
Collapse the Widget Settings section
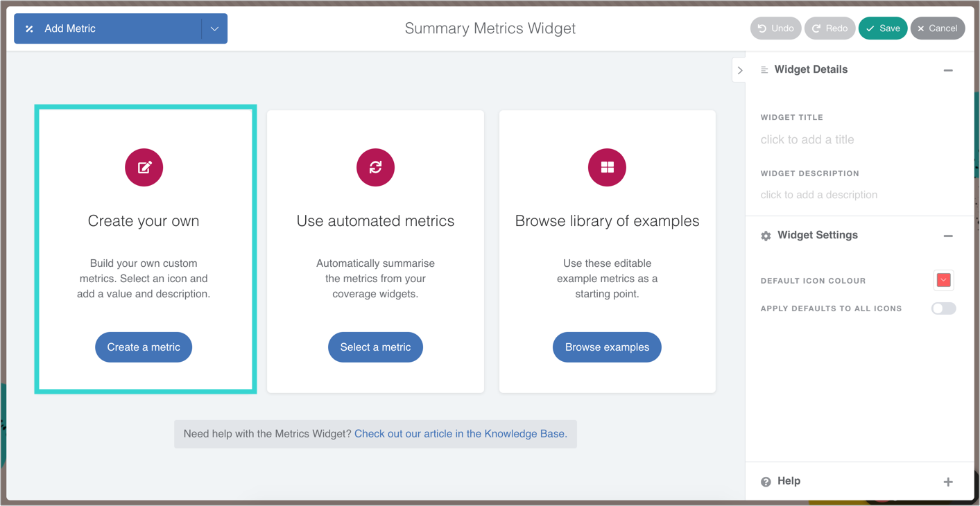(x=948, y=236)
